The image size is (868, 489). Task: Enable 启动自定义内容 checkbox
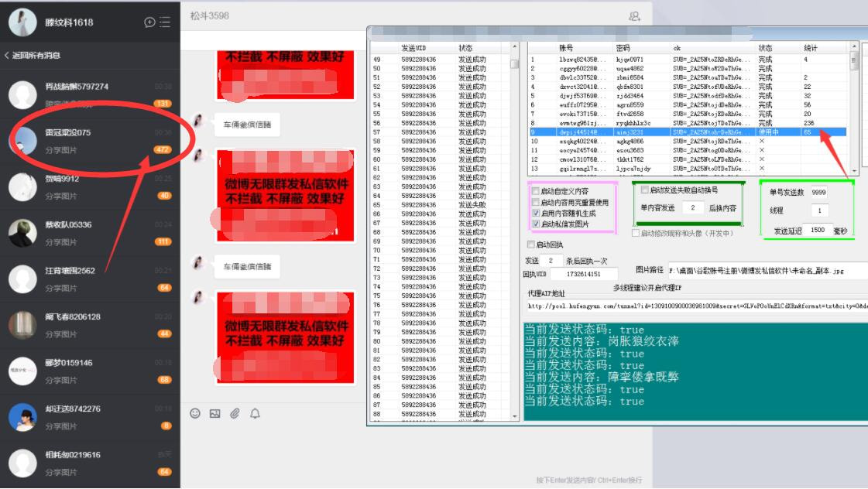(x=536, y=191)
